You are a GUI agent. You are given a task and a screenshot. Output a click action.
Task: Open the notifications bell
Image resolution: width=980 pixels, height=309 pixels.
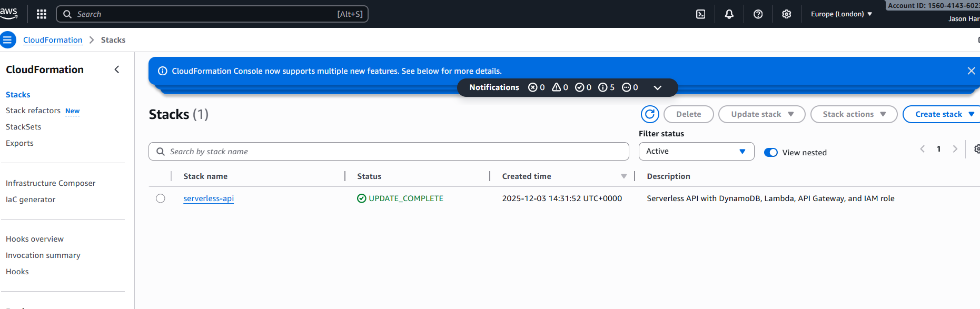coord(729,14)
